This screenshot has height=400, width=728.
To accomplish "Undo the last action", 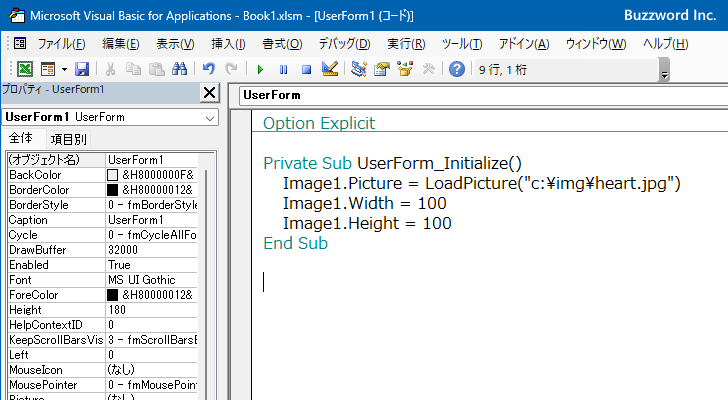I will 208,69.
